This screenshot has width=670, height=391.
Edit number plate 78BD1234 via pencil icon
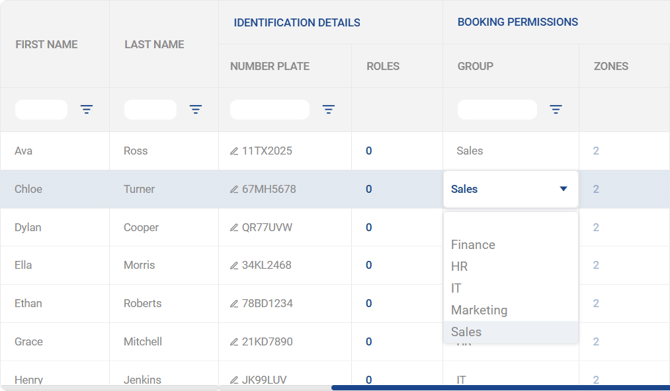(234, 304)
